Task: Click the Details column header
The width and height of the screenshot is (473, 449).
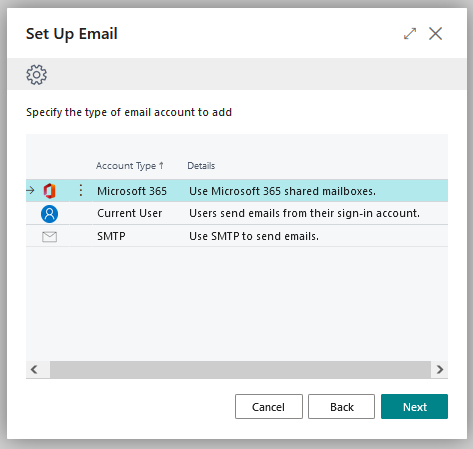Action: (201, 166)
